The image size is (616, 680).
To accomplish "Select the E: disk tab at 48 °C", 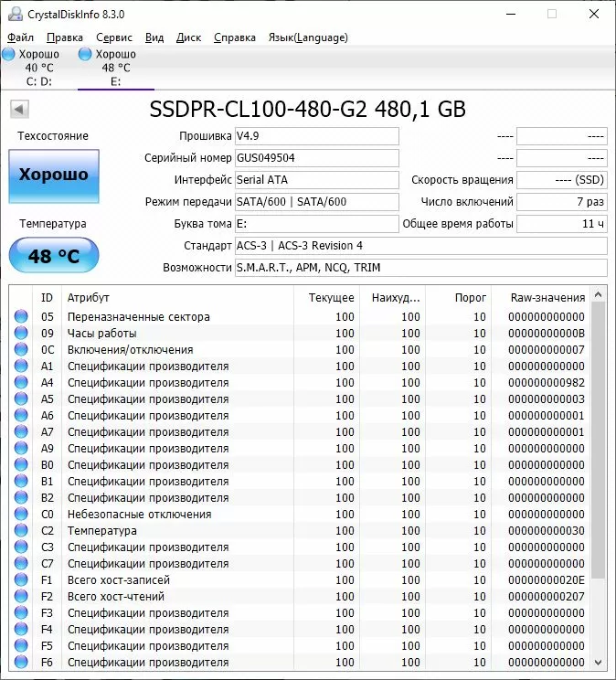I will (115, 68).
